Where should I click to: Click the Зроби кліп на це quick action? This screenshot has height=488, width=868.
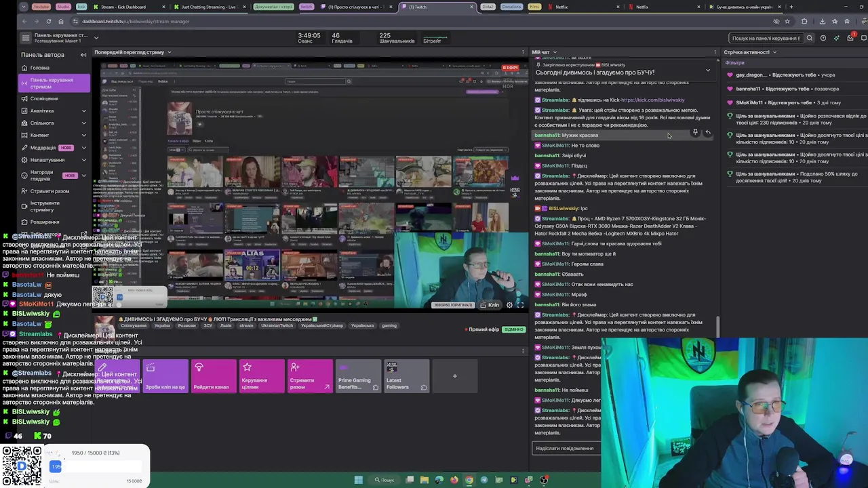pyautogui.click(x=165, y=376)
